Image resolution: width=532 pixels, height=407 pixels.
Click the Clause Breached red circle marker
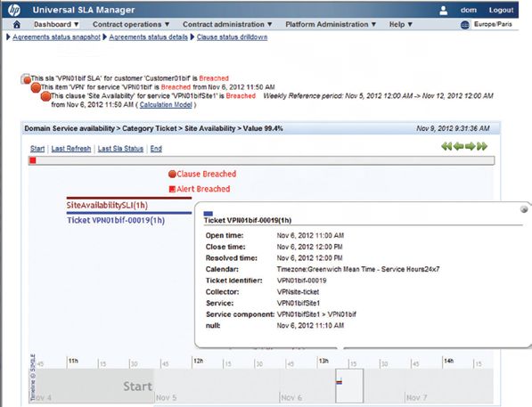(x=172, y=174)
